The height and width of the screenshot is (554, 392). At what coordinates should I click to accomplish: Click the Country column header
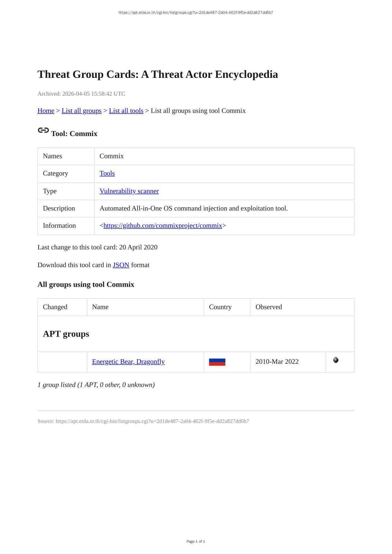(220, 307)
